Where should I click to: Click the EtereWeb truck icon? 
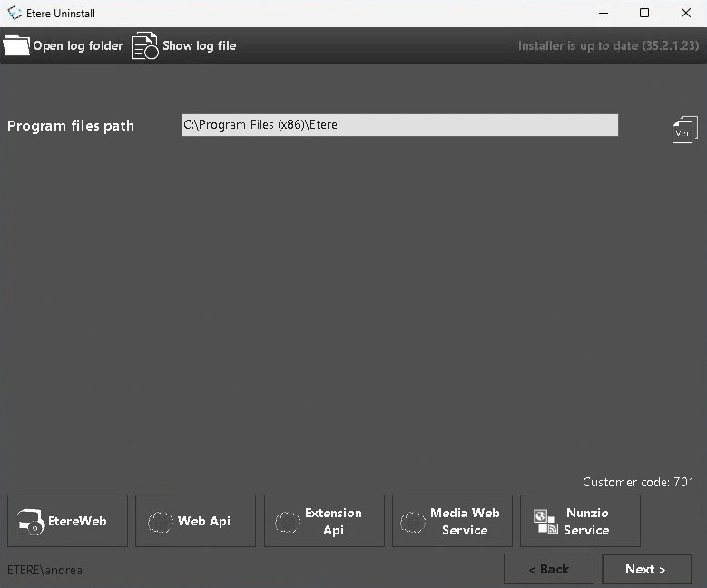pos(31,522)
